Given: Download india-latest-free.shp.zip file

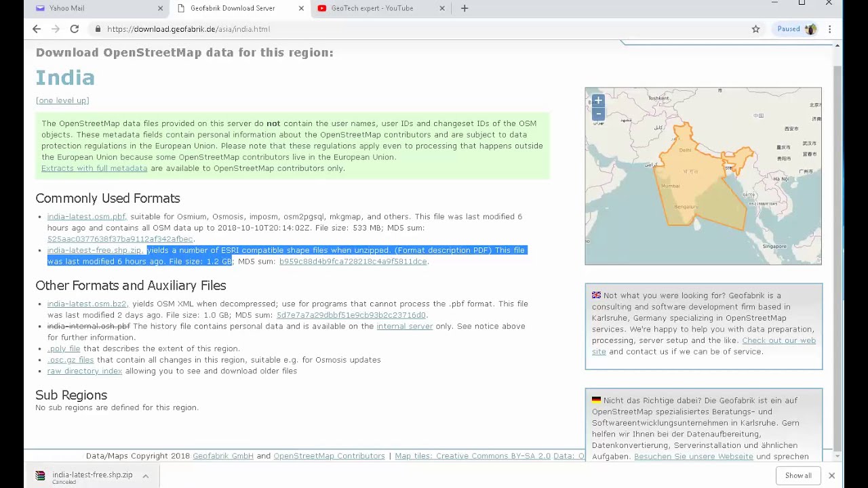Looking at the screenshot, I should tap(95, 251).
